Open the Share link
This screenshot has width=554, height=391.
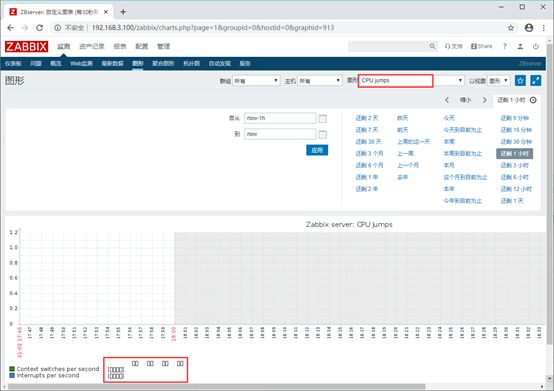pyautogui.click(x=481, y=46)
